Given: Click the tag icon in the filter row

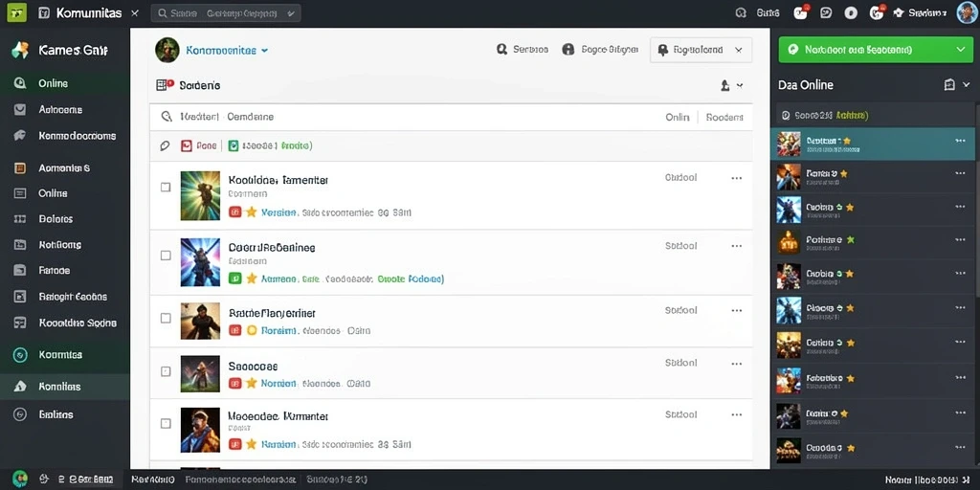Looking at the screenshot, I should (x=165, y=145).
